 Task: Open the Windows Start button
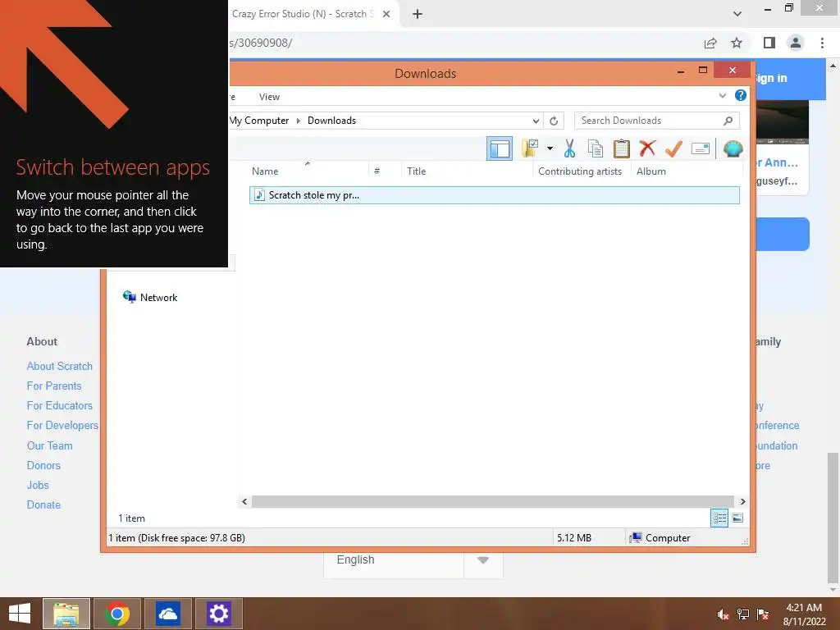click(x=20, y=614)
